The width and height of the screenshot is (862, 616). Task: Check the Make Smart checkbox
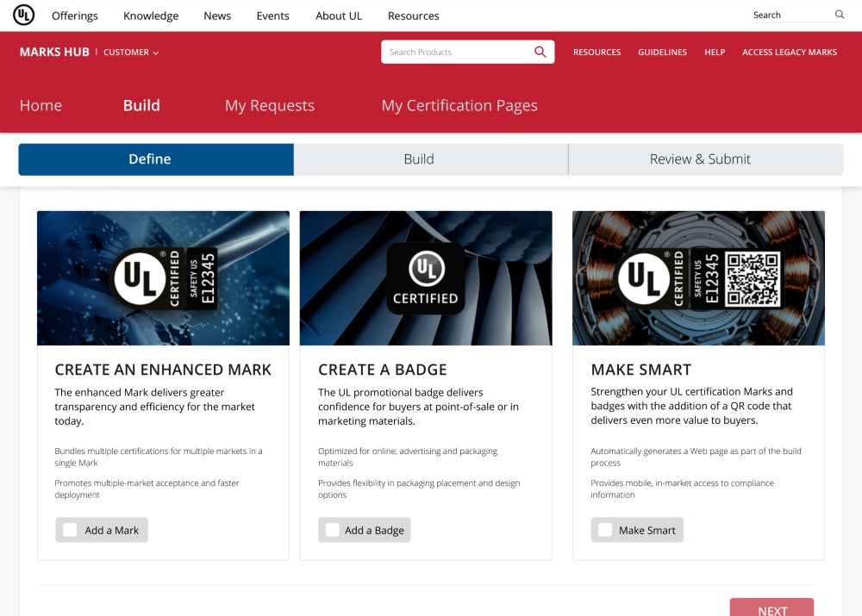(605, 530)
